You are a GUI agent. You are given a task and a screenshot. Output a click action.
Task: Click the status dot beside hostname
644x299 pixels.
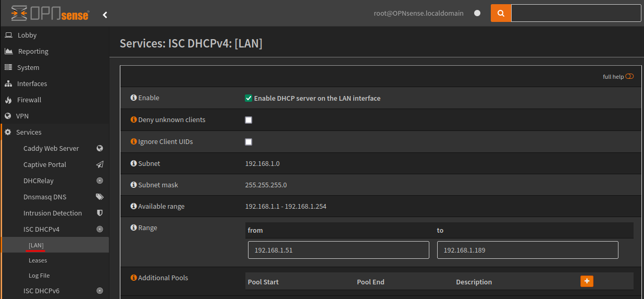click(x=477, y=14)
